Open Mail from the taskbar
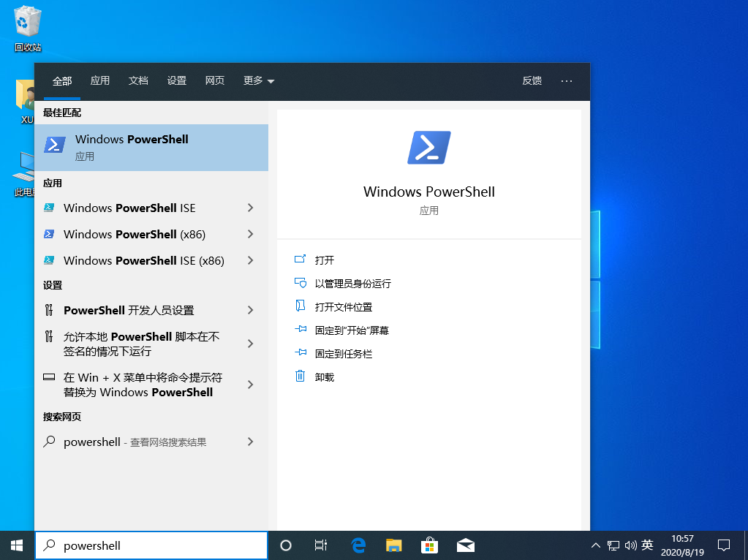The height and width of the screenshot is (560, 748). point(465,545)
